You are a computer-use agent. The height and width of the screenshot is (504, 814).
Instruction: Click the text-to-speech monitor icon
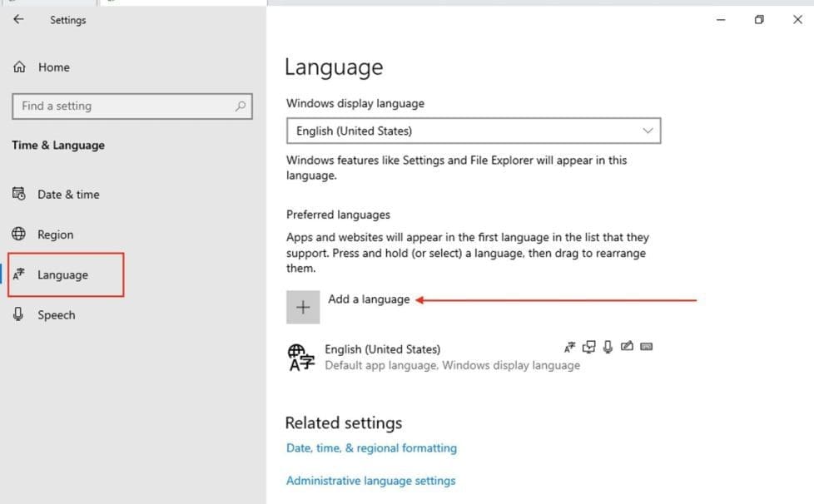[589, 347]
